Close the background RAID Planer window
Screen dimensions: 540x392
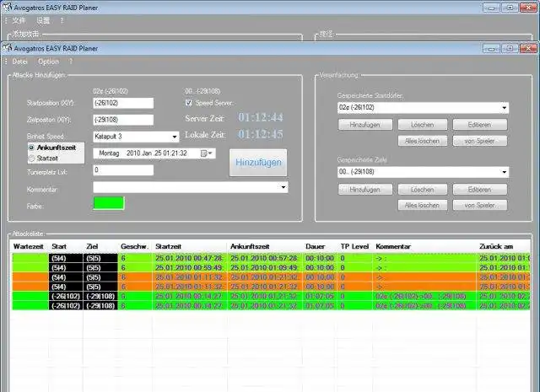[528, 8]
